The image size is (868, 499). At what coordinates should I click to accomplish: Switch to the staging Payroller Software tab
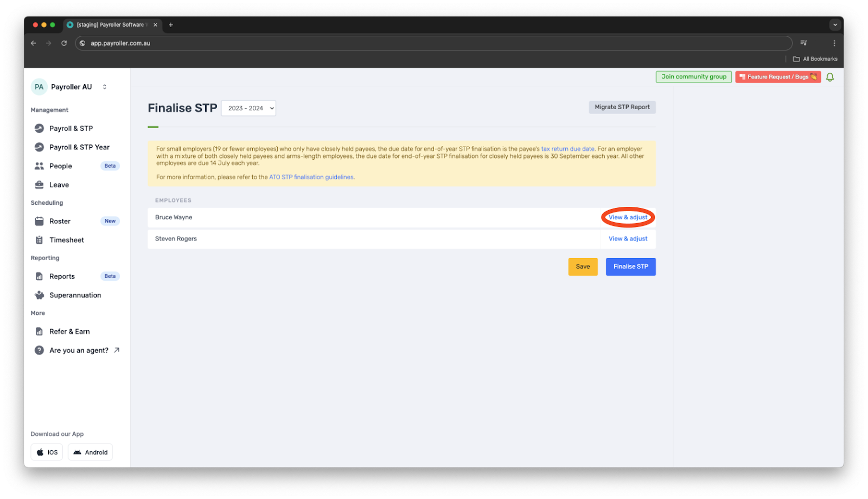pyautogui.click(x=108, y=24)
